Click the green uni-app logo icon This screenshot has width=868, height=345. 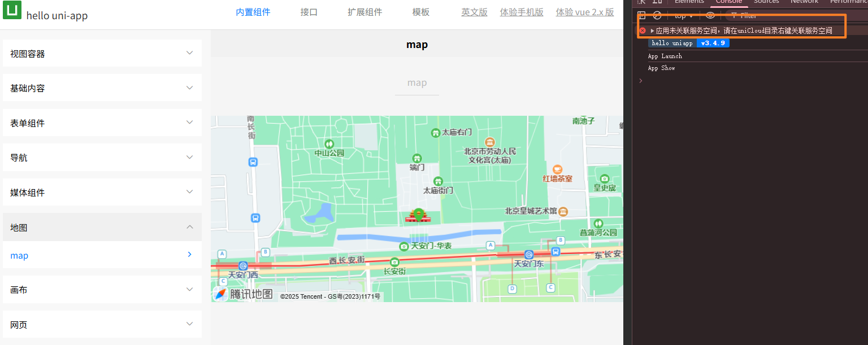click(x=12, y=10)
